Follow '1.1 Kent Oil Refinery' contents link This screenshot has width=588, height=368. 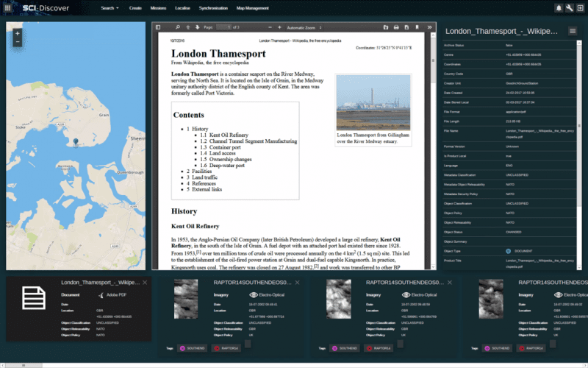224,135
